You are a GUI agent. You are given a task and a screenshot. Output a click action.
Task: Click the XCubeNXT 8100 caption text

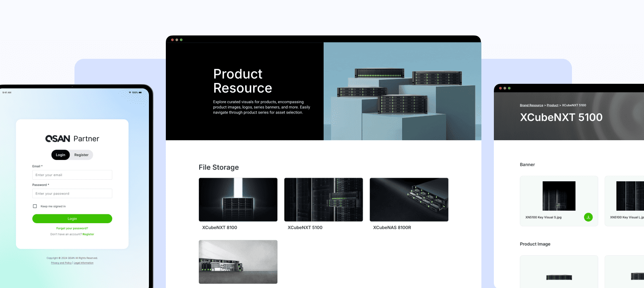220,228
